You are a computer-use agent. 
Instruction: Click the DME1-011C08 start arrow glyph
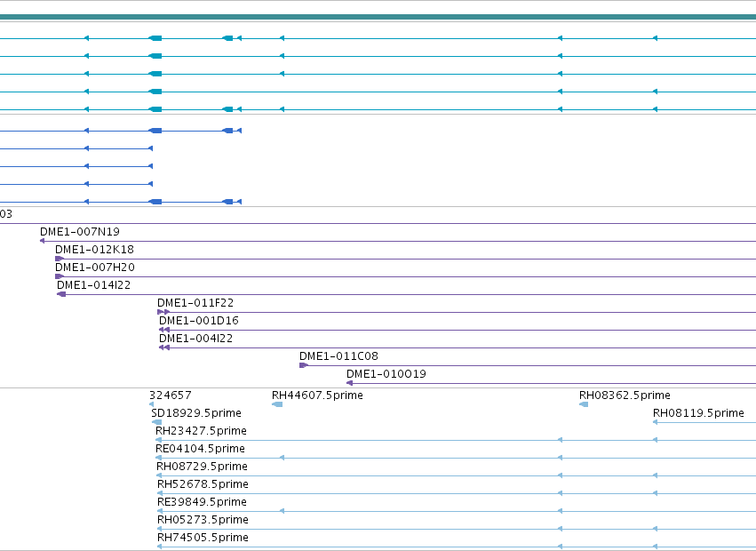click(x=304, y=365)
